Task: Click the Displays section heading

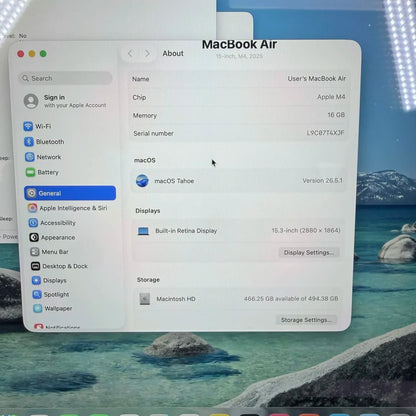Action: (148, 211)
